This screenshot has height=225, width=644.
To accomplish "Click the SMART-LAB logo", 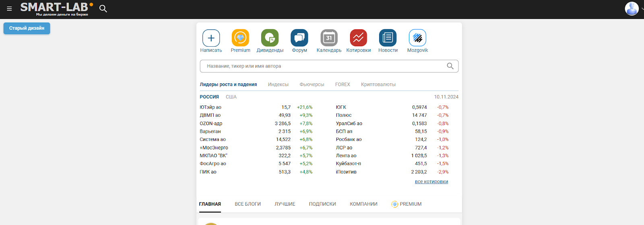I will coord(56,9).
